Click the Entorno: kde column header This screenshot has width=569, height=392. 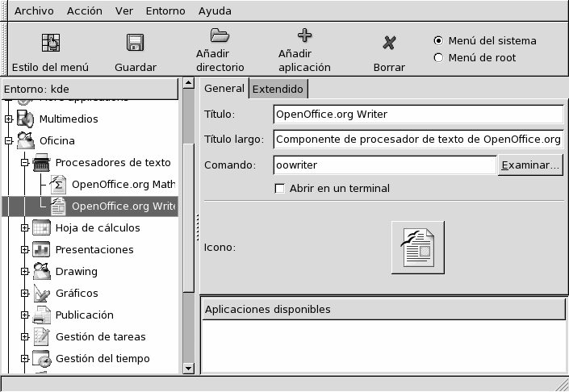(90, 89)
